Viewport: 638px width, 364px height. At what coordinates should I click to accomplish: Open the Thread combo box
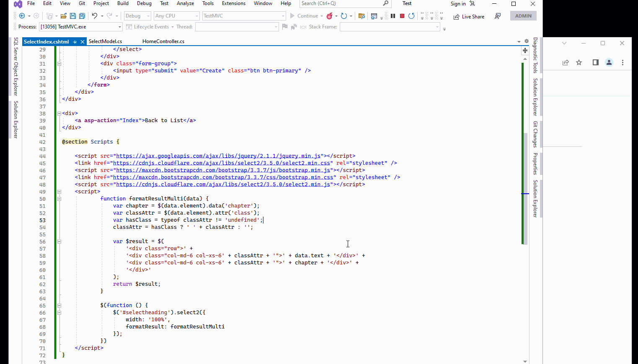[237, 27]
